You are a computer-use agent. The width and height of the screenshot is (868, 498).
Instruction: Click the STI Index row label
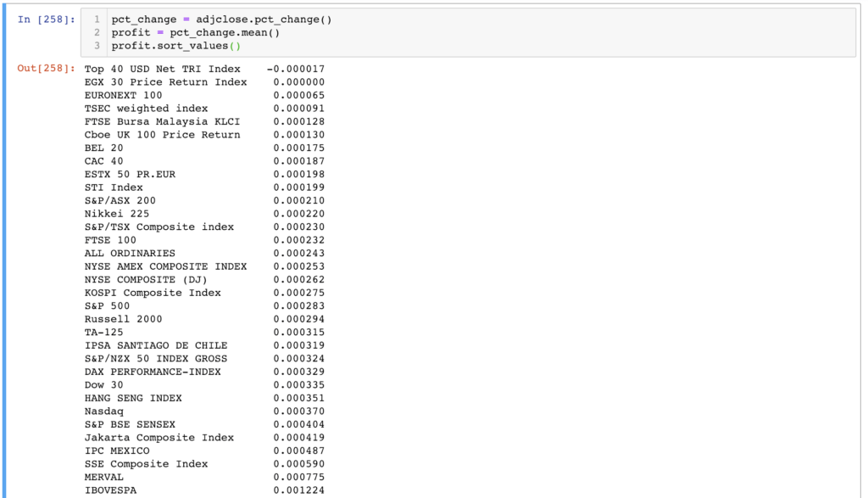click(114, 187)
